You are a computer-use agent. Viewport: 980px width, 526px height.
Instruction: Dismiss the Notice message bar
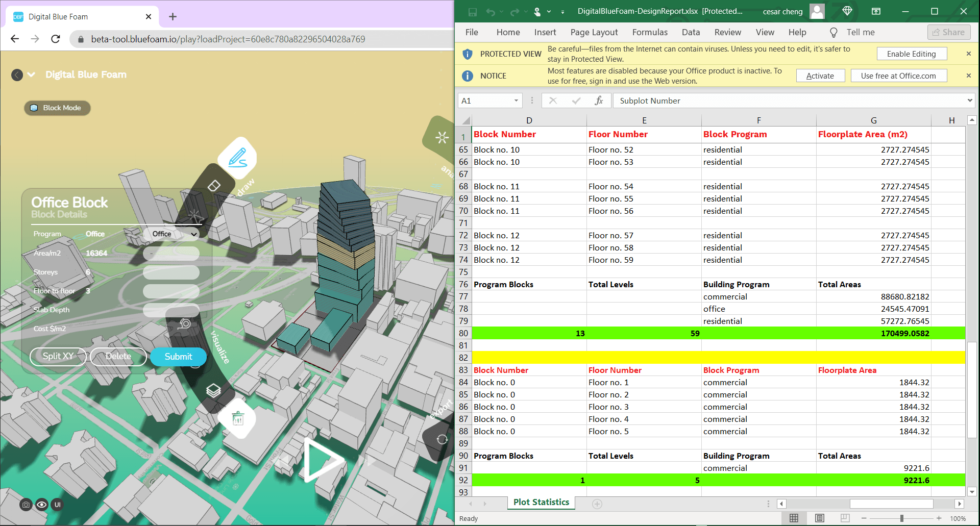point(968,76)
